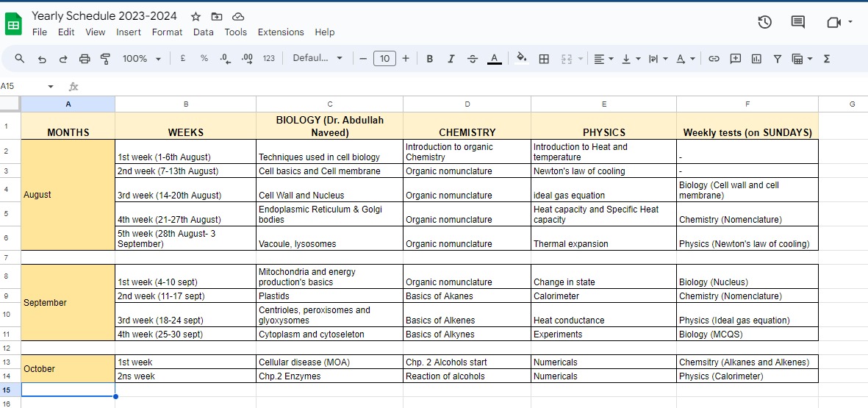Click the Print icon
Screen dimensions: 868x408
(84, 59)
